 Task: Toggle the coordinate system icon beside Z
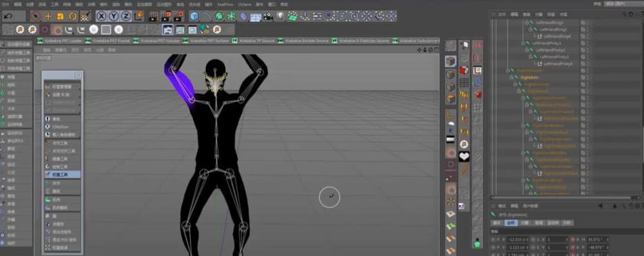tap(139, 16)
